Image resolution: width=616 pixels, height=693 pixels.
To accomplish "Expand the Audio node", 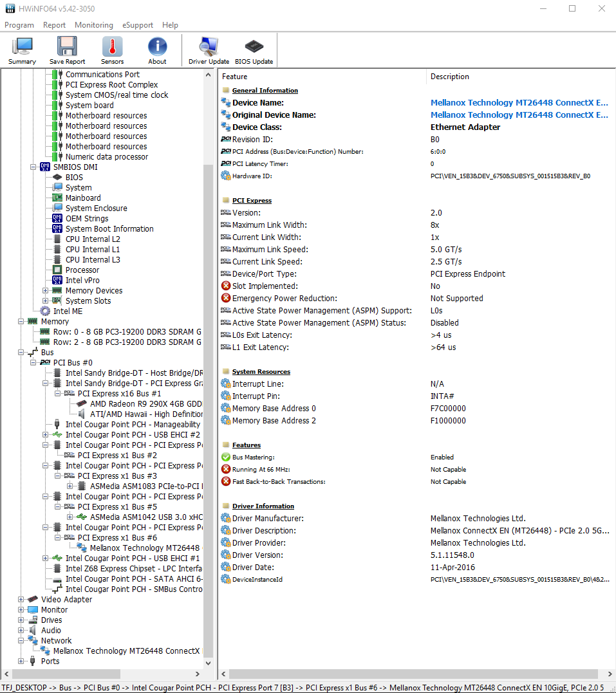I will [21, 631].
